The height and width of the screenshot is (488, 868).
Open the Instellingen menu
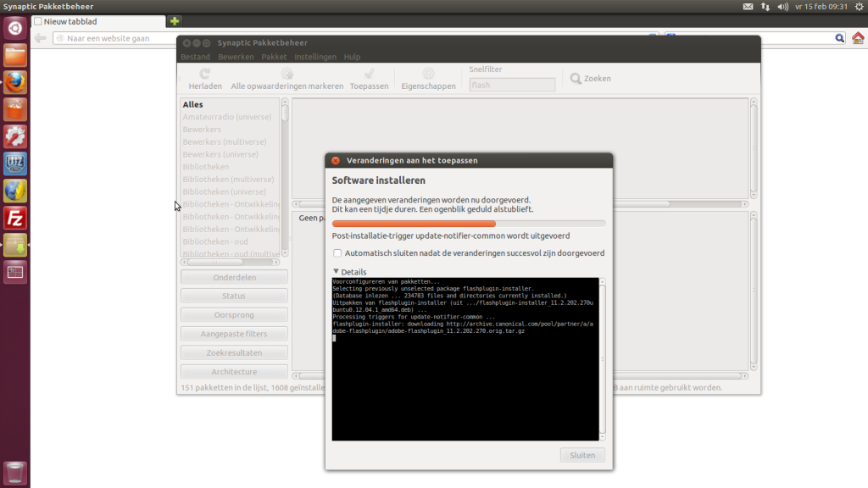coord(315,57)
